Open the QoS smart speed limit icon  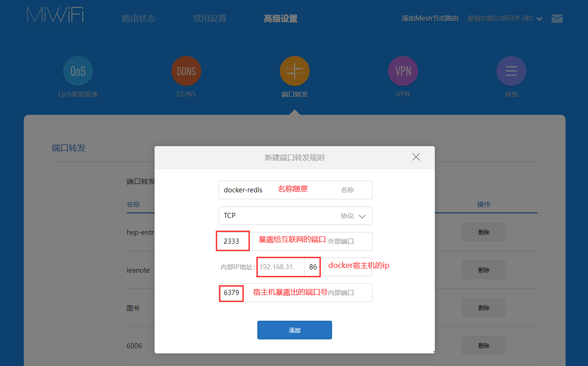[78, 71]
